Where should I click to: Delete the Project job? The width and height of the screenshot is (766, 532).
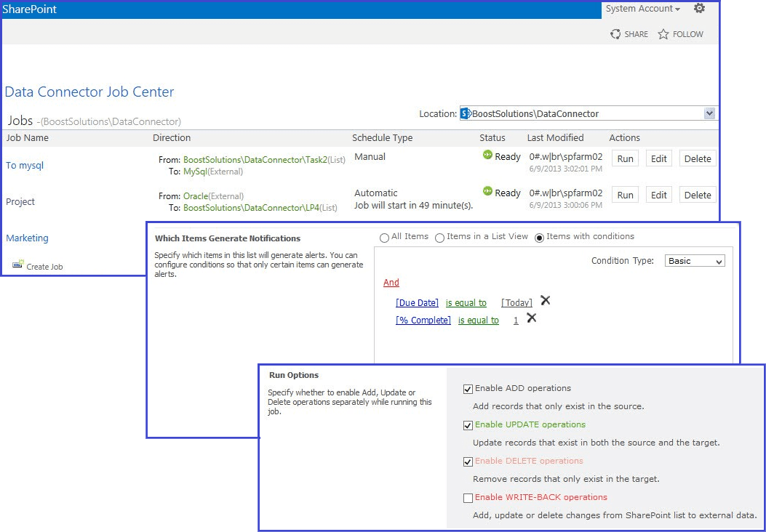[698, 195]
